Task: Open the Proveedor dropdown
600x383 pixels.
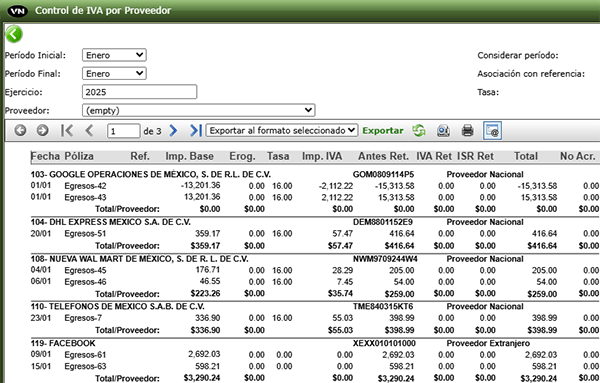Action: (x=199, y=110)
